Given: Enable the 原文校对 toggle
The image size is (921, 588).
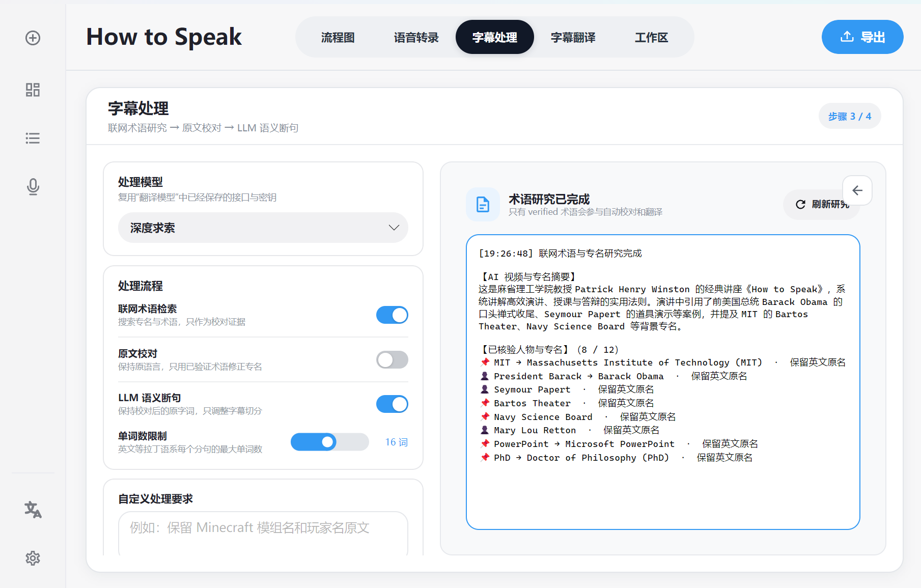Looking at the screenshot, I should pos(392,360).
